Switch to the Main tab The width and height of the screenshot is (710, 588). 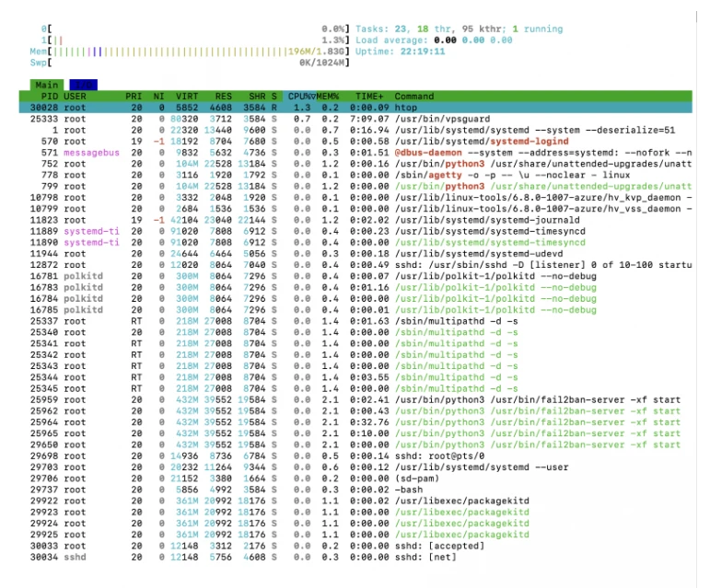pyautogui.click(x=44, y=85)
